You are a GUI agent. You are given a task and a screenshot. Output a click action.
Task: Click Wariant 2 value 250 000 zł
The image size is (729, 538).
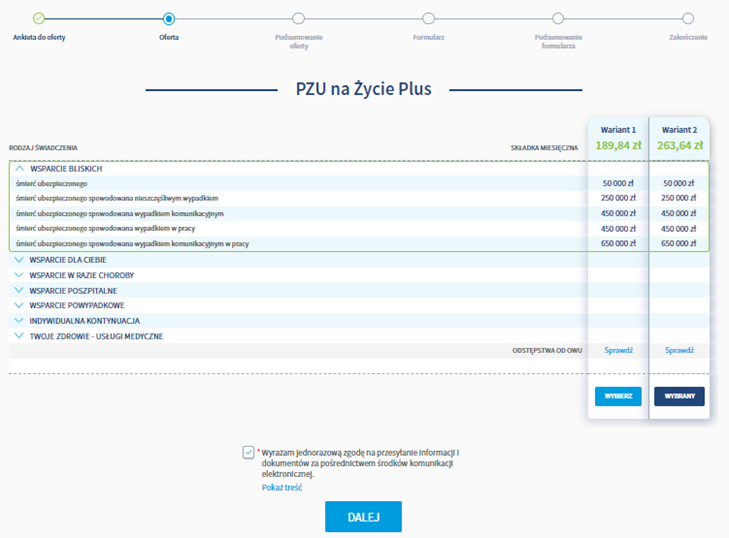[678, 198]
